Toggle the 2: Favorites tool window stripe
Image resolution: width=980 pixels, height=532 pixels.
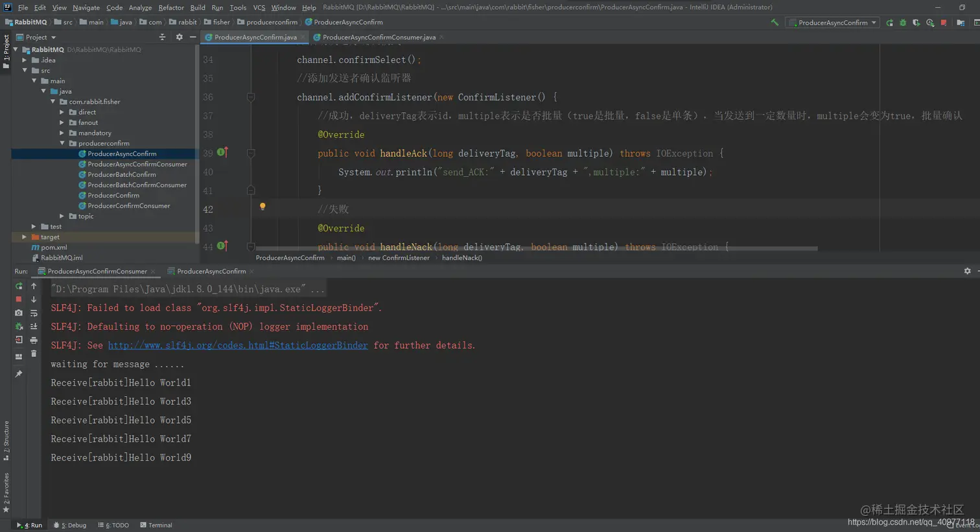(x=6, y=492)
